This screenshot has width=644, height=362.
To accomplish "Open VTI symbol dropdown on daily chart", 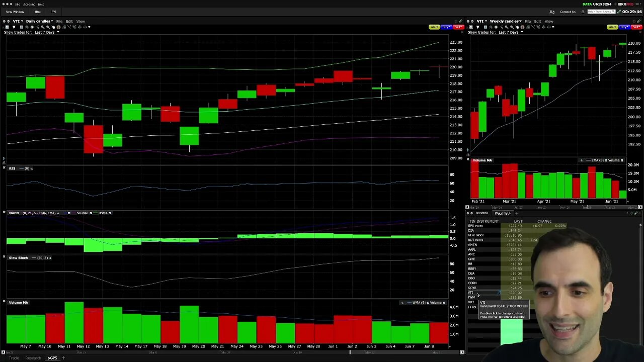I will (18, 21).
